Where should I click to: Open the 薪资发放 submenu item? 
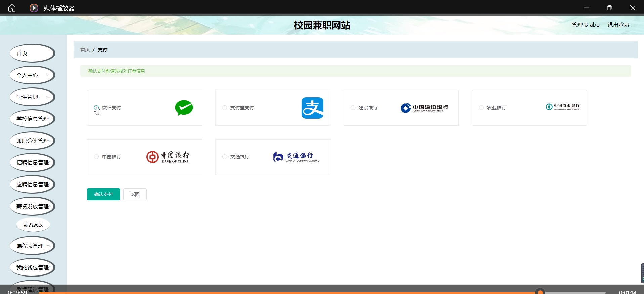click(x=33, y=225)
